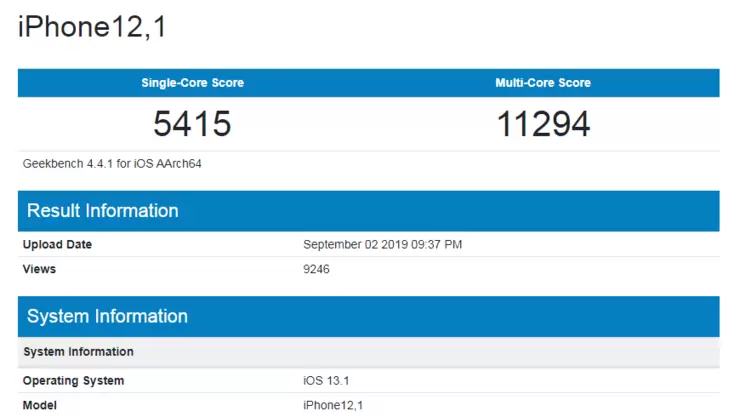Click the Operating System row label

coord(73,381)
